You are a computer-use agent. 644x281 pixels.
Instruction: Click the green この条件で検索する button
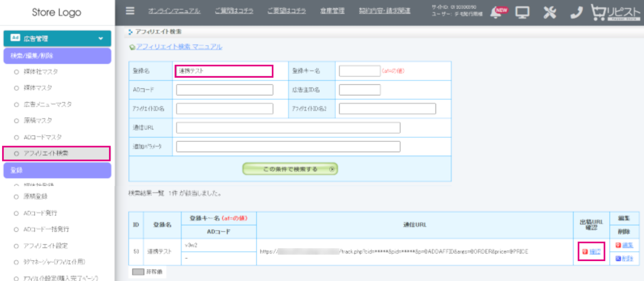290,169
